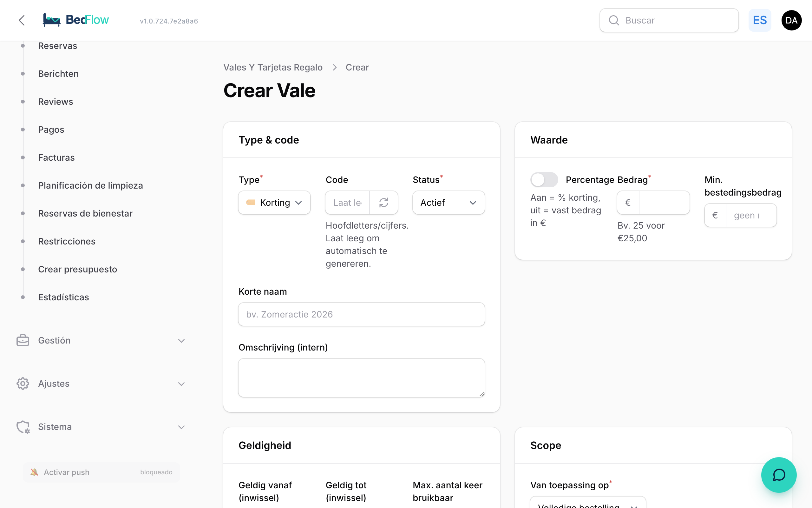This screenshot has width=812, height=508.
Task: Open Reservas de bienestar
Action: (85, 213)
